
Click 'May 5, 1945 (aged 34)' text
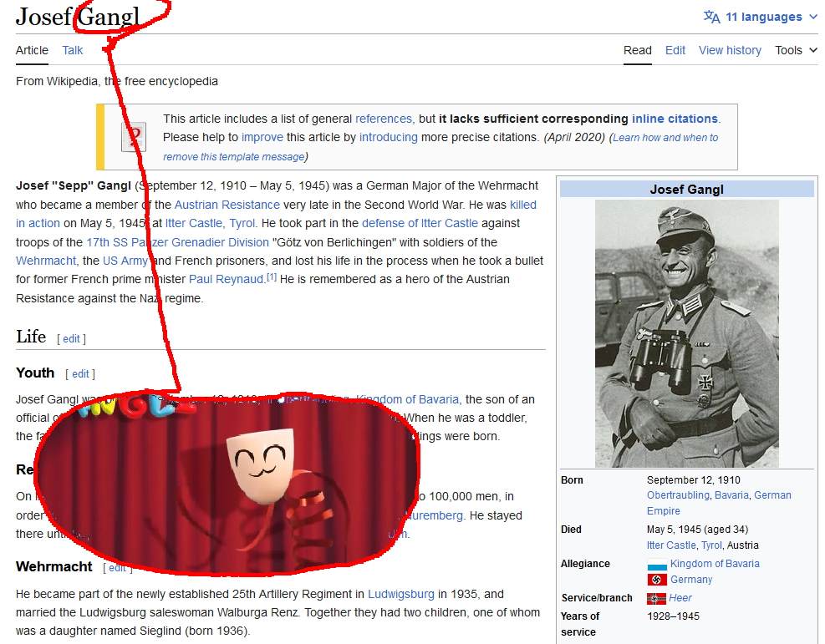pos(697,530)
